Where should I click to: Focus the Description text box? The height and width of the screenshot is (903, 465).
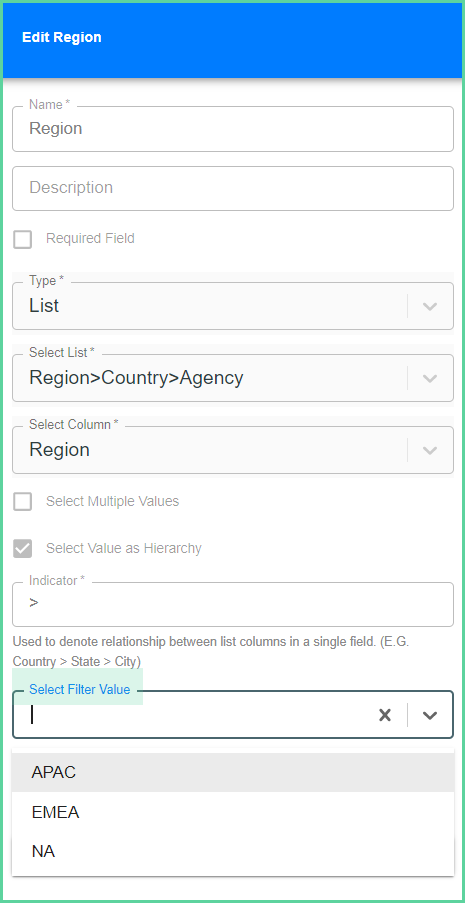tap(233, 188)
